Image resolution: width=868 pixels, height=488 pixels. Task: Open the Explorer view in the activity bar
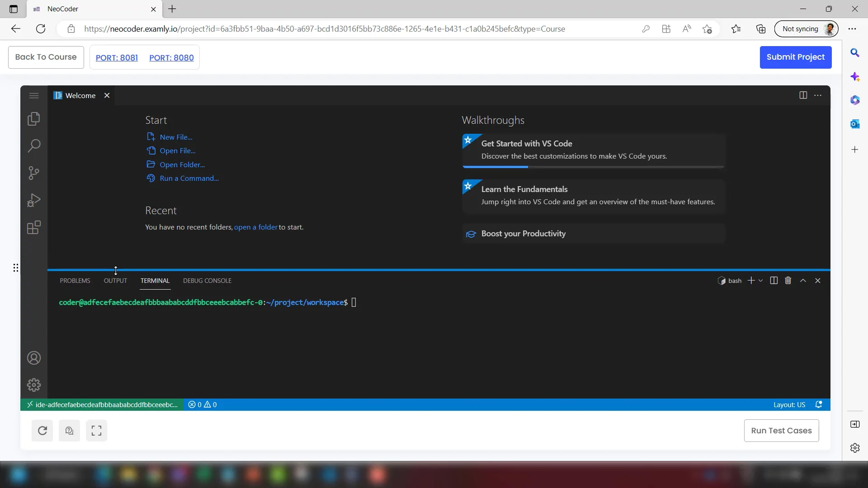pyautogui.click(x=33, y=119)
